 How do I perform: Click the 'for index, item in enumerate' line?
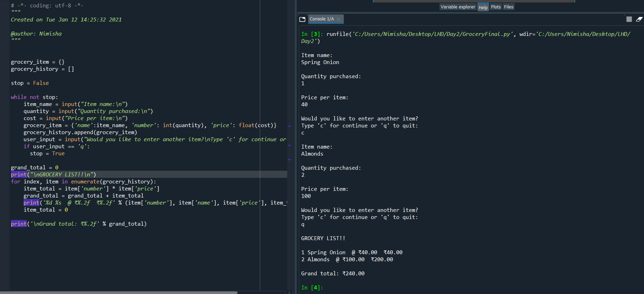pos(83,182)
